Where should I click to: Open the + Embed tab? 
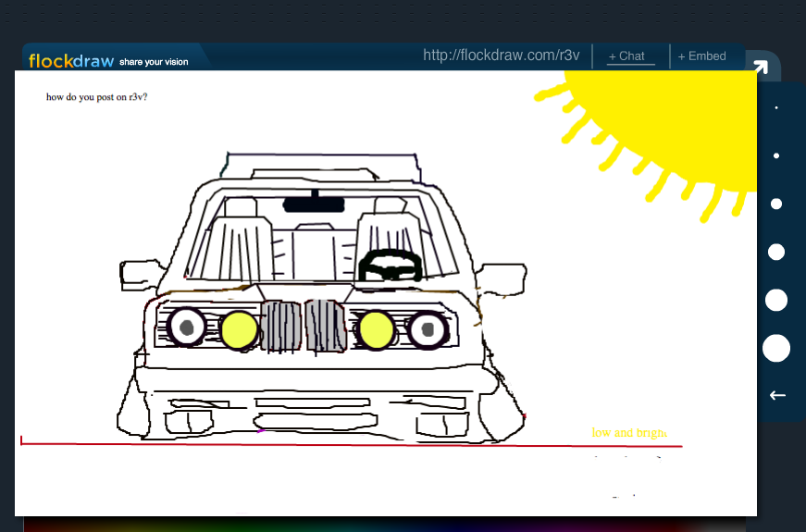(701, 56)
